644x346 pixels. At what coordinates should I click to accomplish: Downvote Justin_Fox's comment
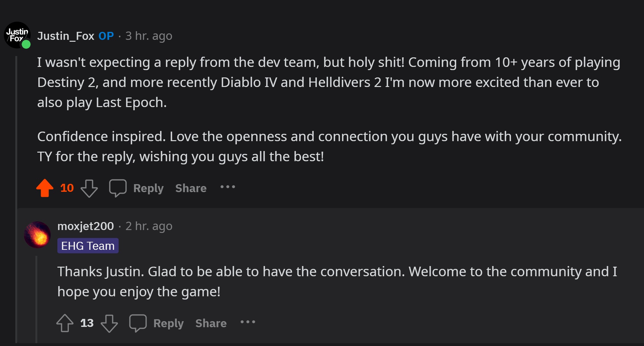click(x=89, y=188)
